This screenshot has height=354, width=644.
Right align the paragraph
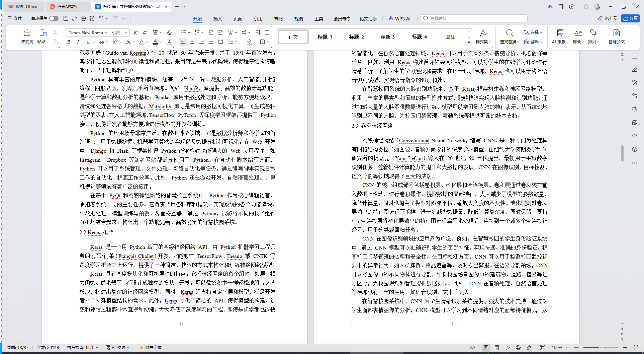201,42
